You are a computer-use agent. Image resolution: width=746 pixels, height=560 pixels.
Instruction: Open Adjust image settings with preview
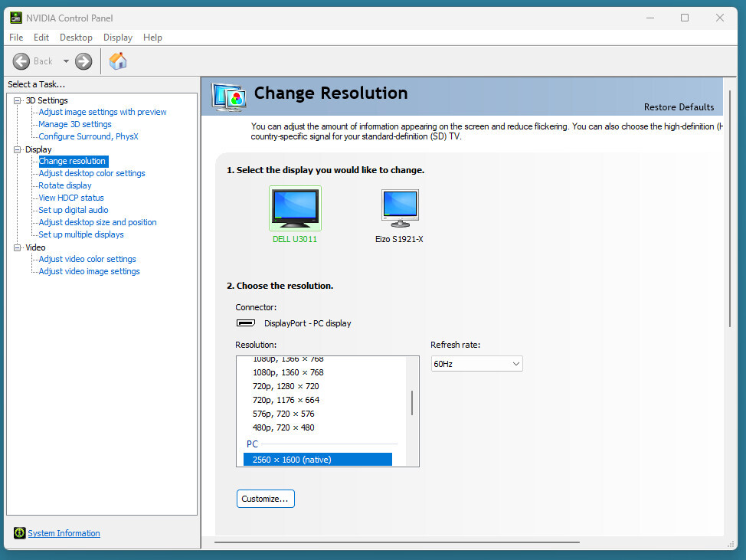tap(103, 112)
